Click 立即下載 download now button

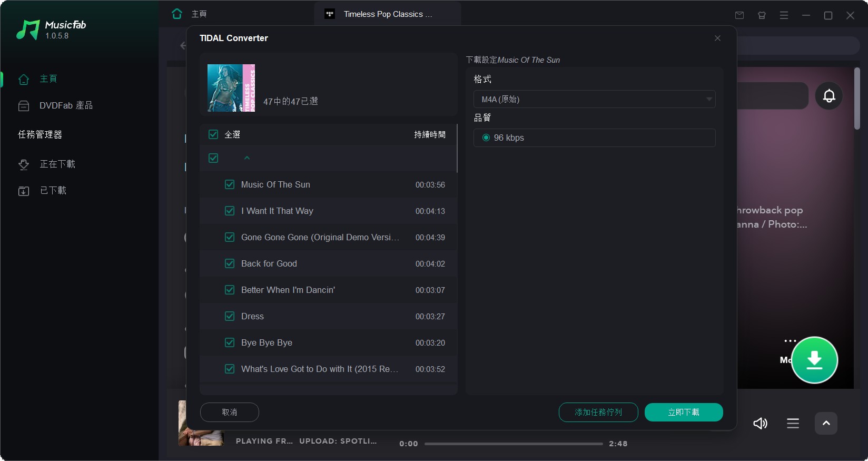tap(684, 412)
